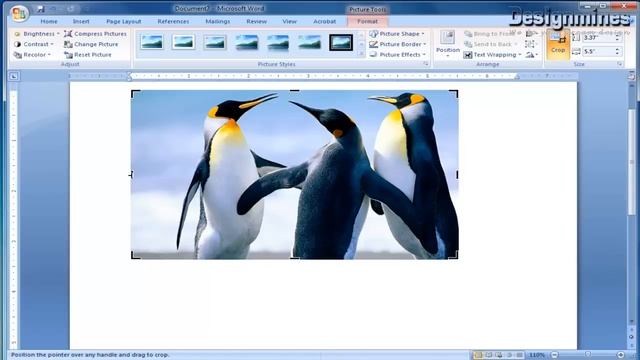Switch to Web Layout view
This screenshot has height=360, width=640.
pyautogui.click(x=499, y=355)
